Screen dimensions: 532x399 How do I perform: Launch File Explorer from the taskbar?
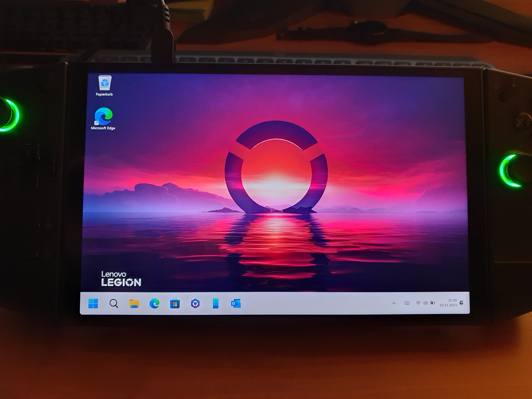tap(134, 303)
